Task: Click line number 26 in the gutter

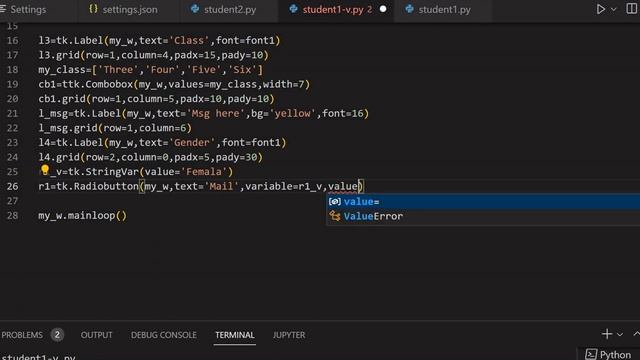Action: point(13,186)
